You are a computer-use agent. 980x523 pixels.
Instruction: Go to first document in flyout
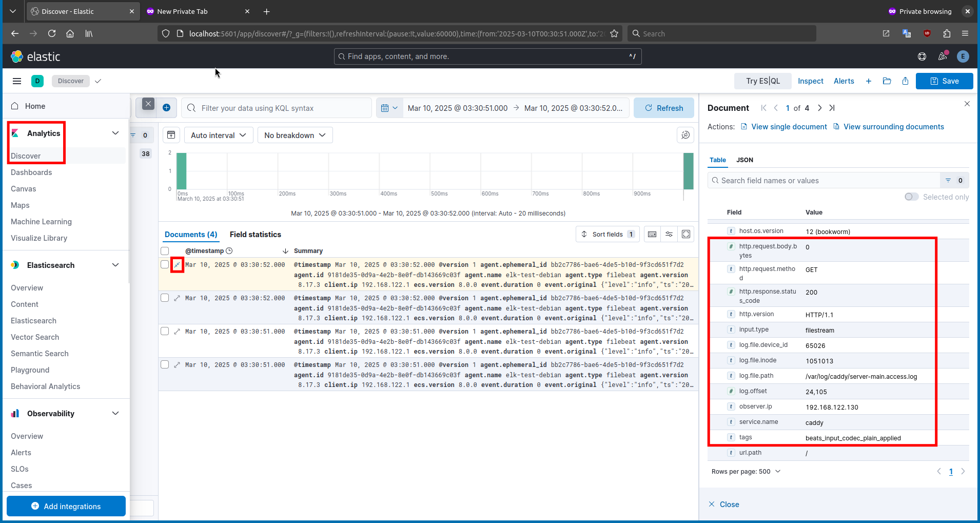764,108
